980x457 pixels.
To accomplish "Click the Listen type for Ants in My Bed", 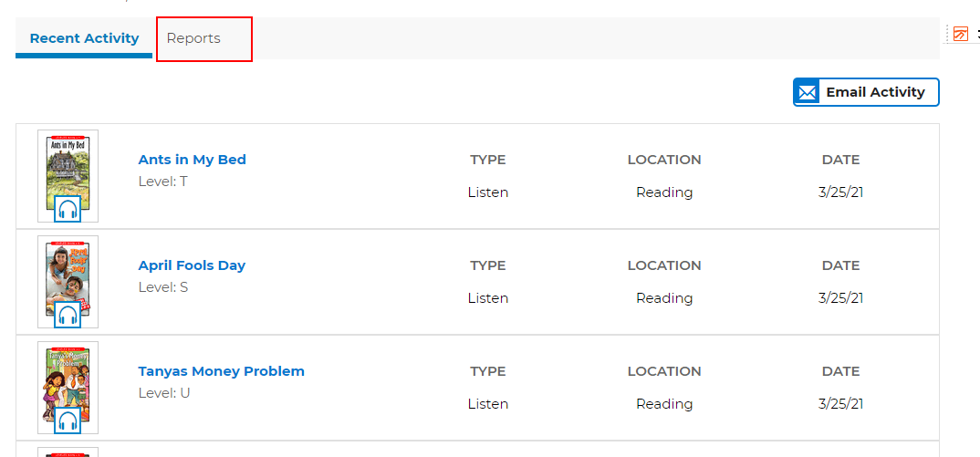I will (x=488, y=192).
